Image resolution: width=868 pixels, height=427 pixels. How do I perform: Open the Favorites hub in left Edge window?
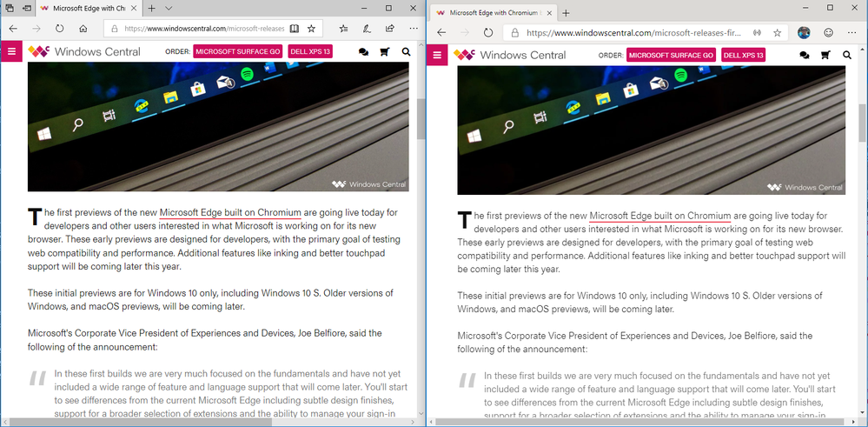(344, 28)
